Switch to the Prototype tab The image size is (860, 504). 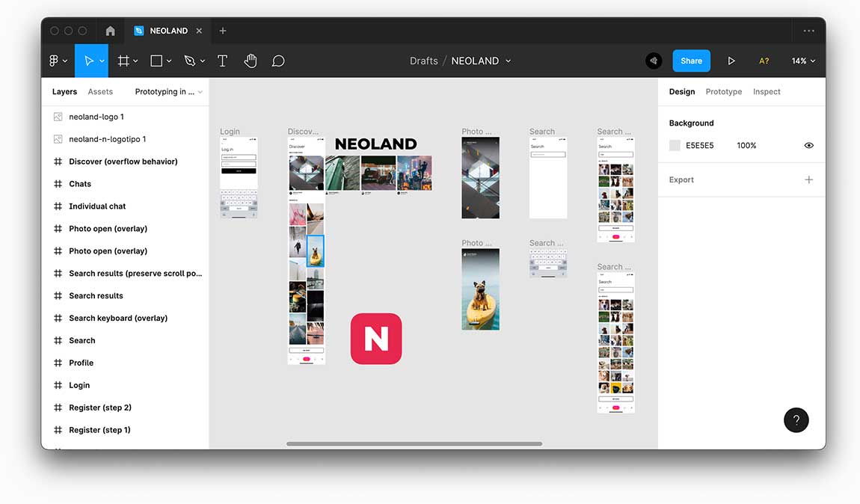(723, 91)
